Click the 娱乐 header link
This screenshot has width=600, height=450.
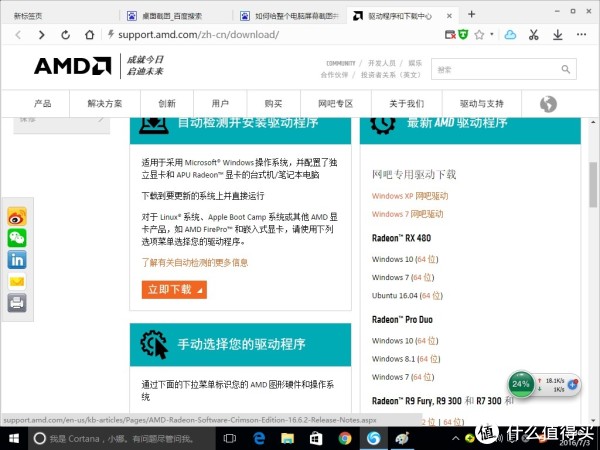pyautogui.click(x=415, y=63)
